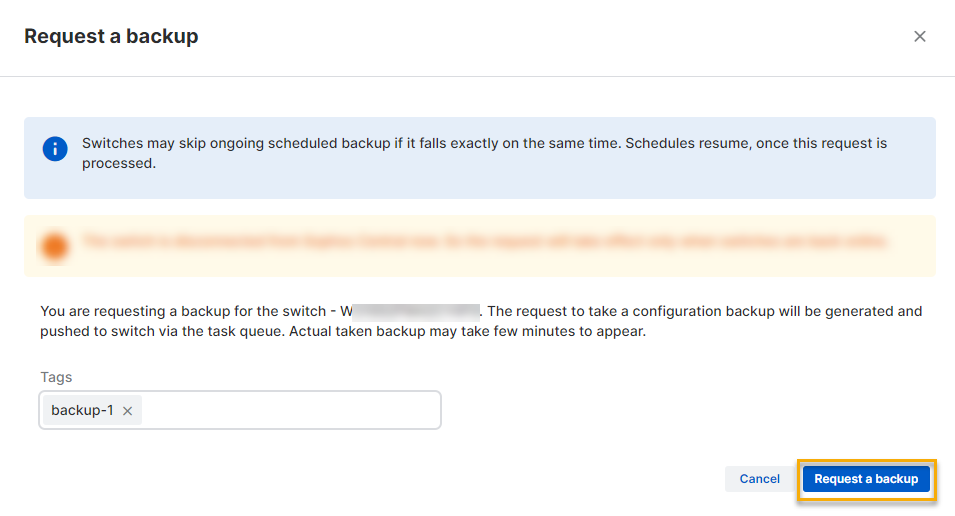
Task: Click the Tags field label
Action: (56, 377)
